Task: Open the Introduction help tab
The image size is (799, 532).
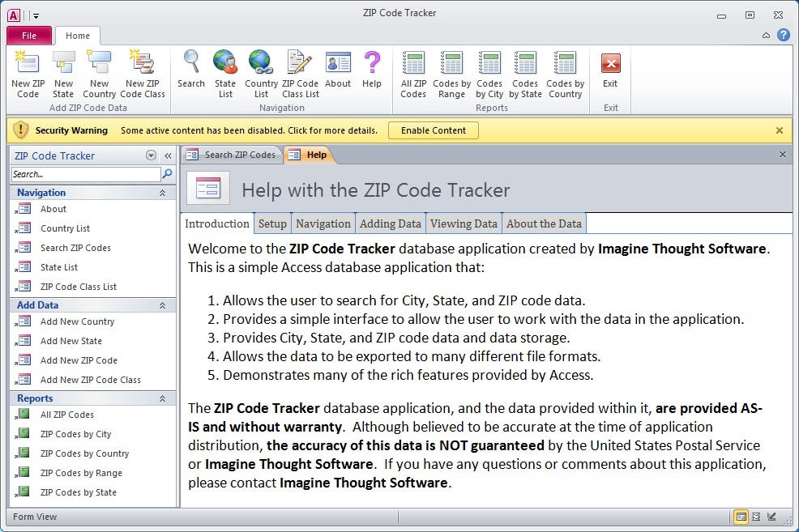Action: 217,223
